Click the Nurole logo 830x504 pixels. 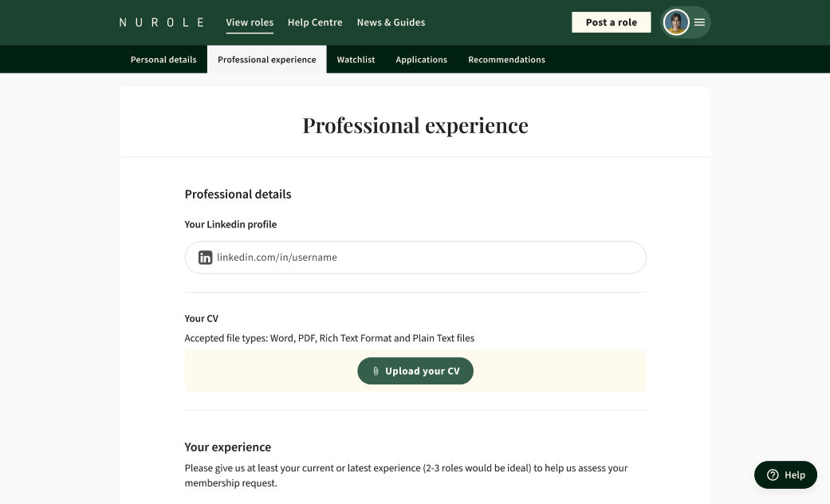coord(161,22)
